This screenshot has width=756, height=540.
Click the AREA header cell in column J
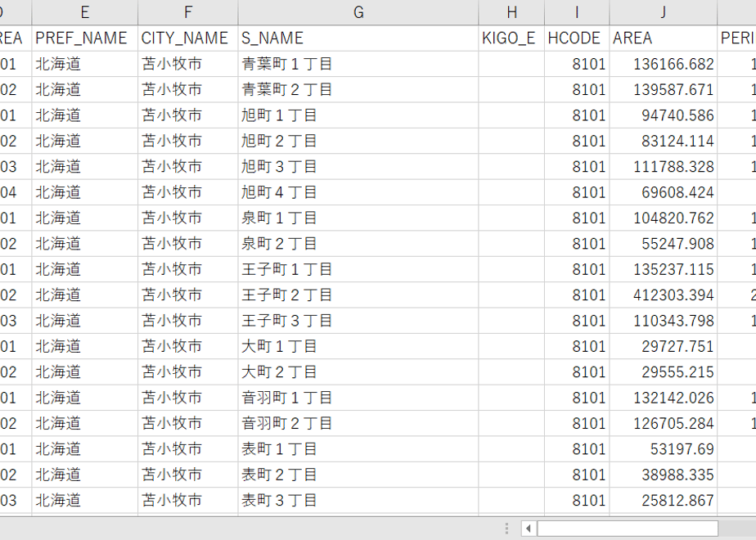[x=664, y=38]
